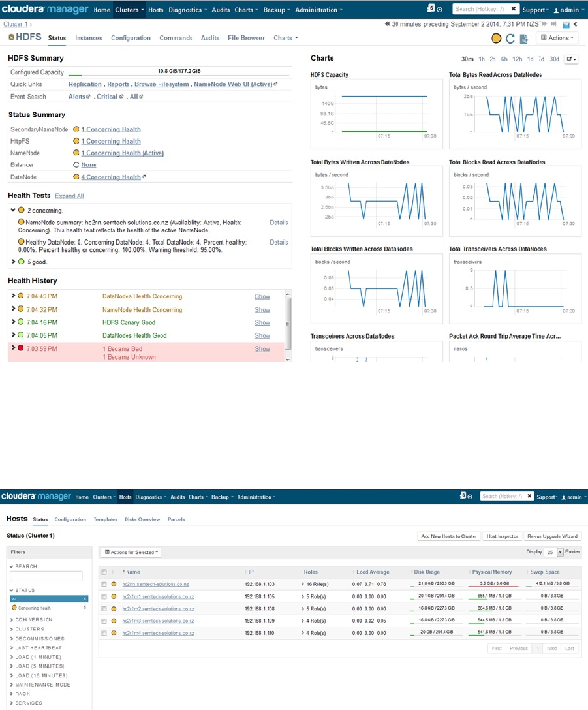588x710 pixels.
Task: Open the Actions for Selected dropdown
Action: coord(131,553)
